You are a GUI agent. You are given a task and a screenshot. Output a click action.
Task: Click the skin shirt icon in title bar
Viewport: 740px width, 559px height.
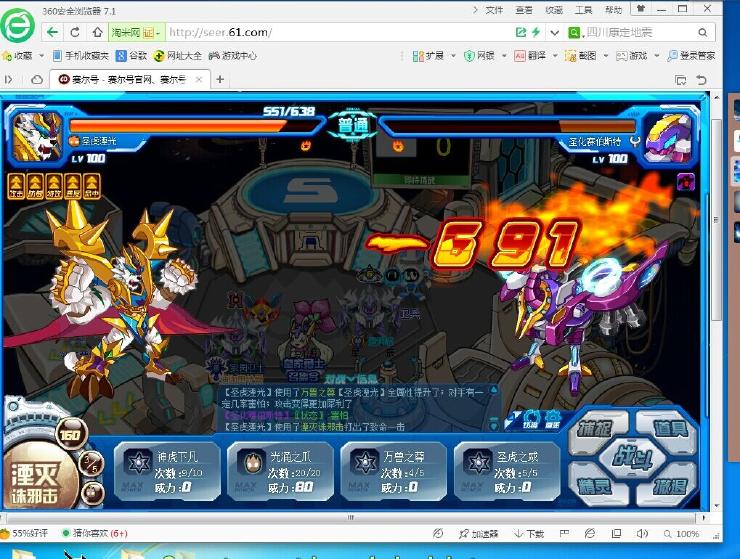click(640, 8)
